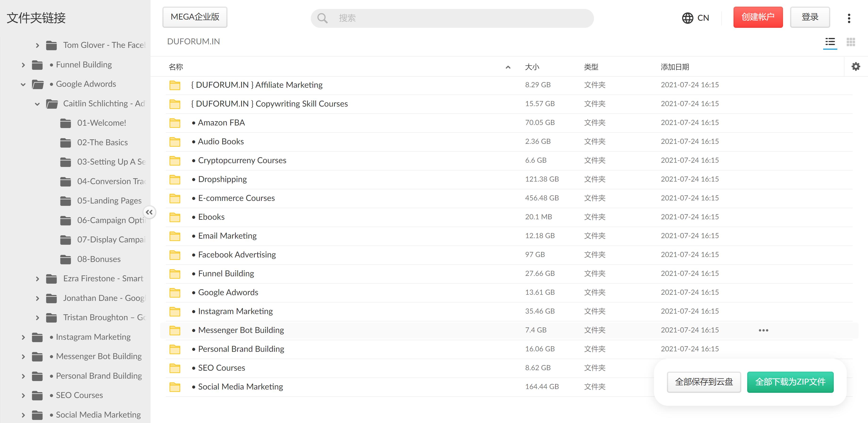Expand sidebar Messenger Bot Building folder
The height and width of the screenshot is (423, 868).
23,357
